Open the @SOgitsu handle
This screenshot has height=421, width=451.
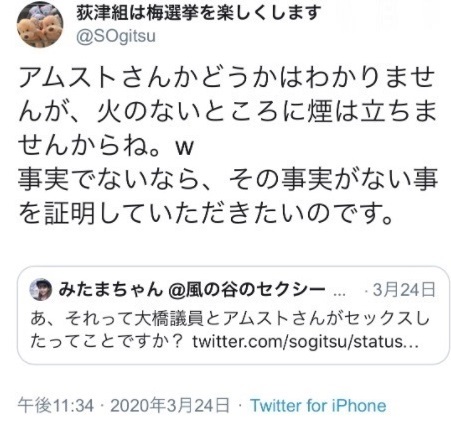[x=116, y=37]
